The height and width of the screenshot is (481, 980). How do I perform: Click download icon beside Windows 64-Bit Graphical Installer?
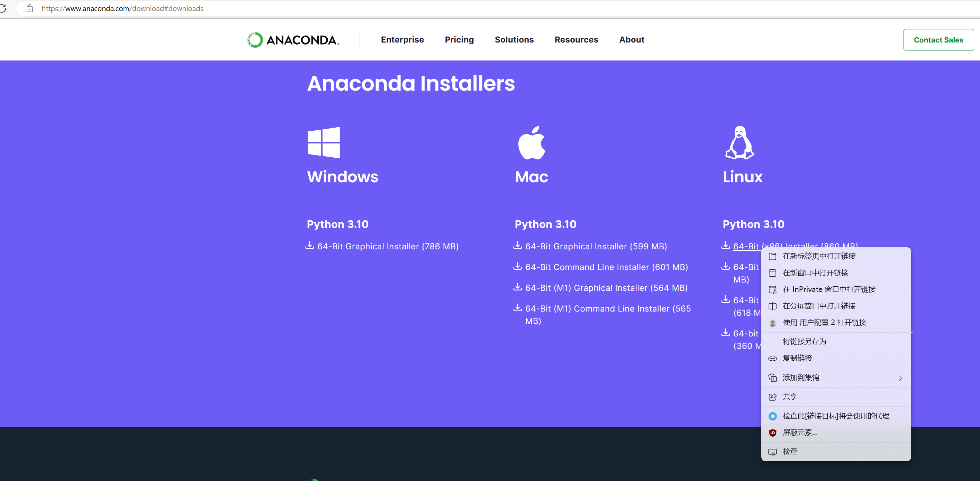tap(310, 246)
